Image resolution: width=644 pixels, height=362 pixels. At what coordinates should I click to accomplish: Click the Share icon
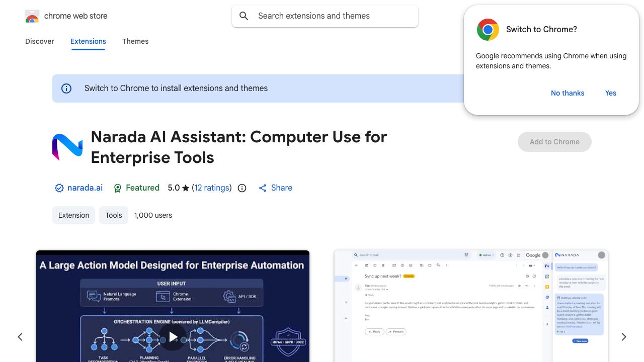tap(263, 188)
